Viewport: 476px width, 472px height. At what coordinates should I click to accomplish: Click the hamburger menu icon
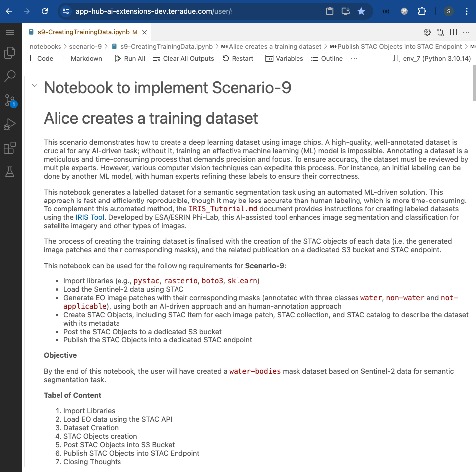pos(10,32)
